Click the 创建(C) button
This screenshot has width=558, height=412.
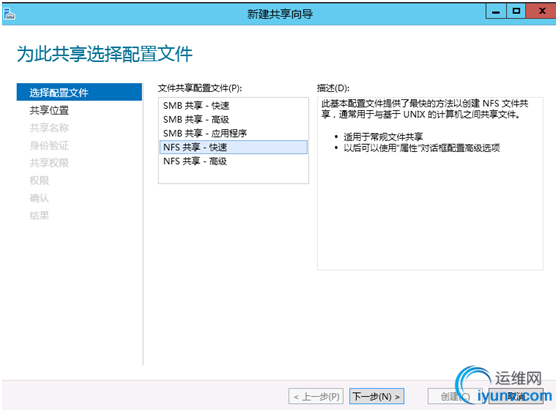455,396
